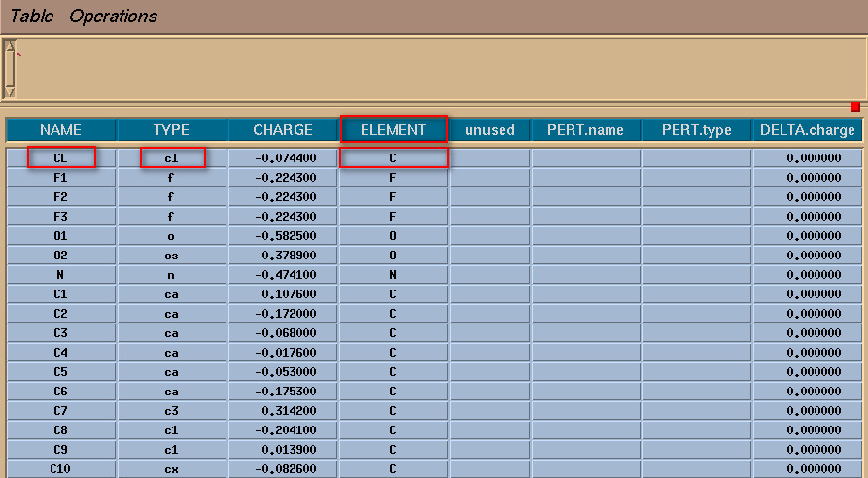868x478 pixels.
Task: Select the cx type cell
Action: point(171,468)
